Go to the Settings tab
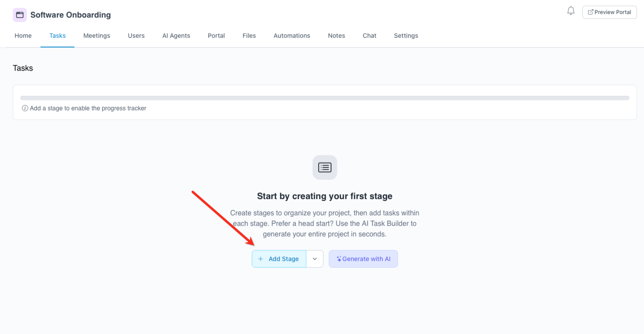Image resolution: width=644 pixels, height=334 pixels. tap(406, 36)
